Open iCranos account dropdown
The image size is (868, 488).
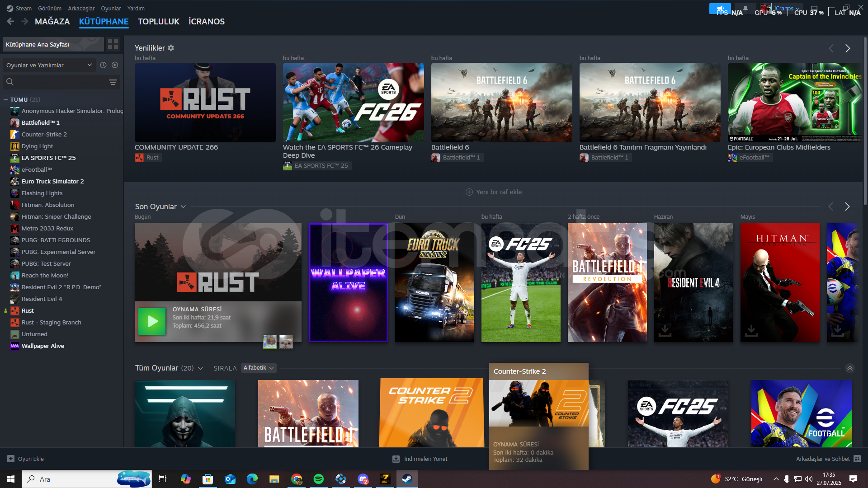click(x=787, y=8)
